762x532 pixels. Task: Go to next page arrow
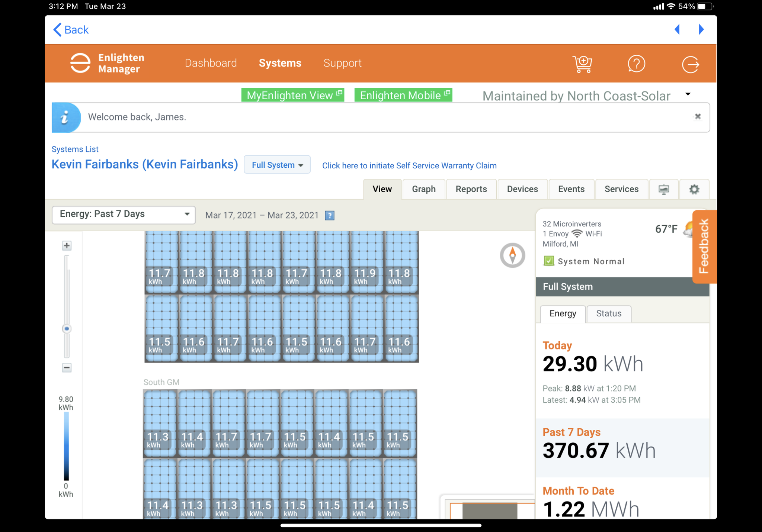point(701,29)
